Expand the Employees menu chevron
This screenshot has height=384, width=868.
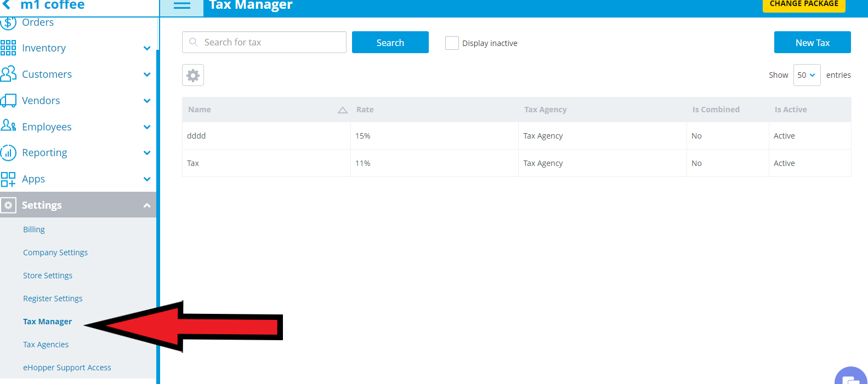(147, 127)
